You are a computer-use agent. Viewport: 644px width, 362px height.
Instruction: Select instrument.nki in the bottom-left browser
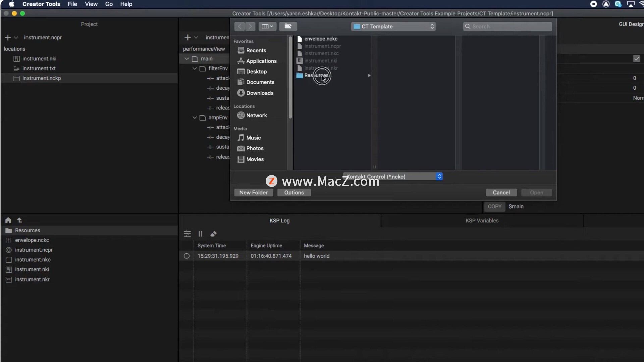coord(89,269)
